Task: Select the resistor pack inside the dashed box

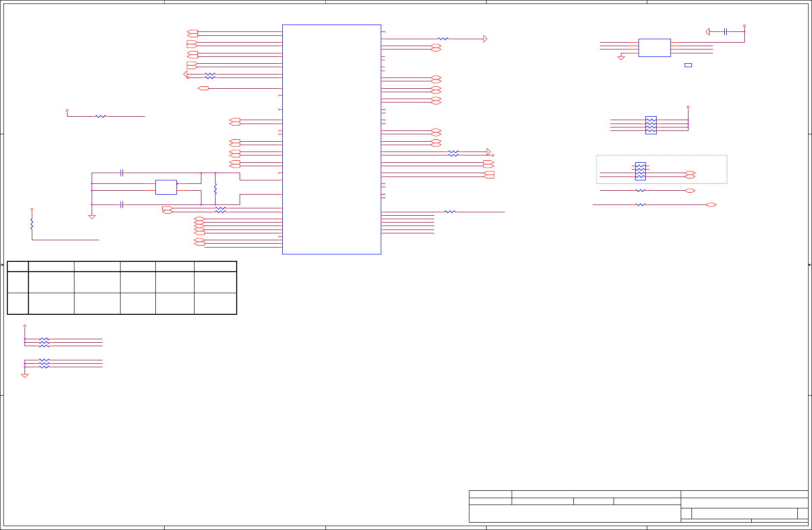Action: coord(640,171)
